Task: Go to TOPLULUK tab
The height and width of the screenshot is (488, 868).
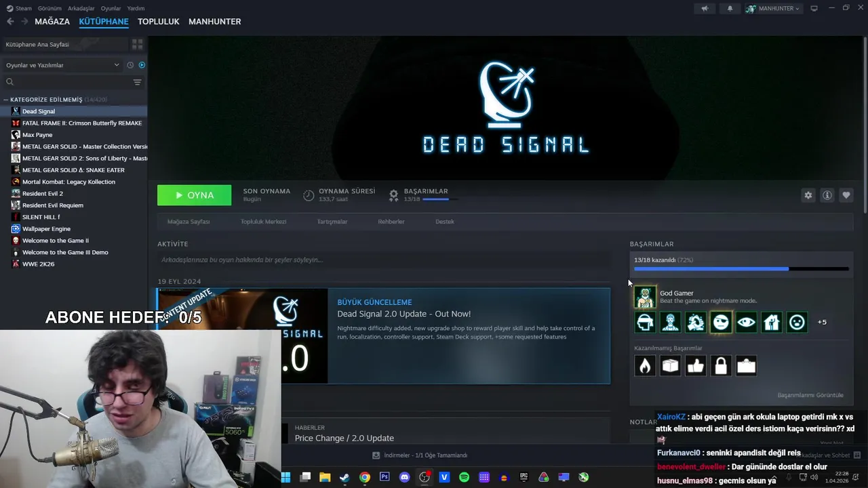Action: pos(159,22)
